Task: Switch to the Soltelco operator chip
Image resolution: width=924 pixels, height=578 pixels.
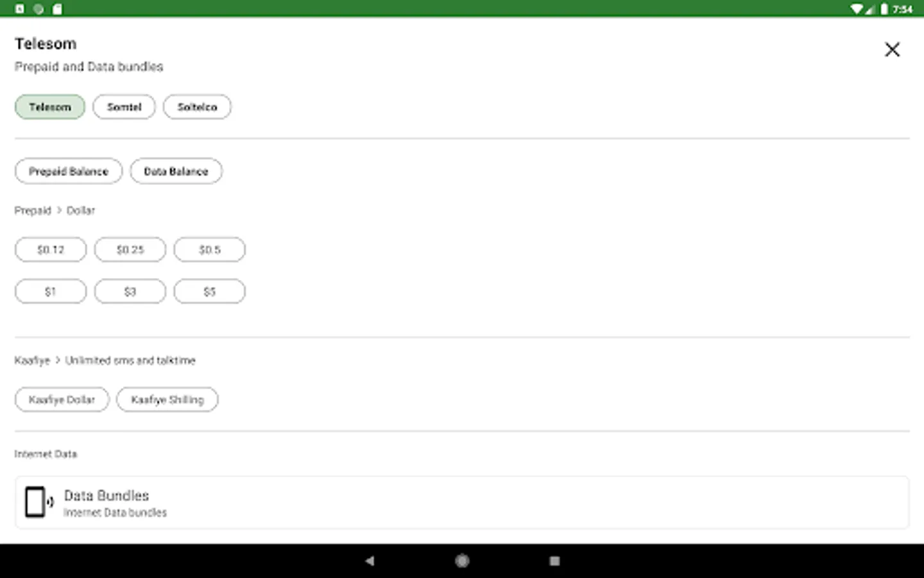Action: click(x=197, y=107)
